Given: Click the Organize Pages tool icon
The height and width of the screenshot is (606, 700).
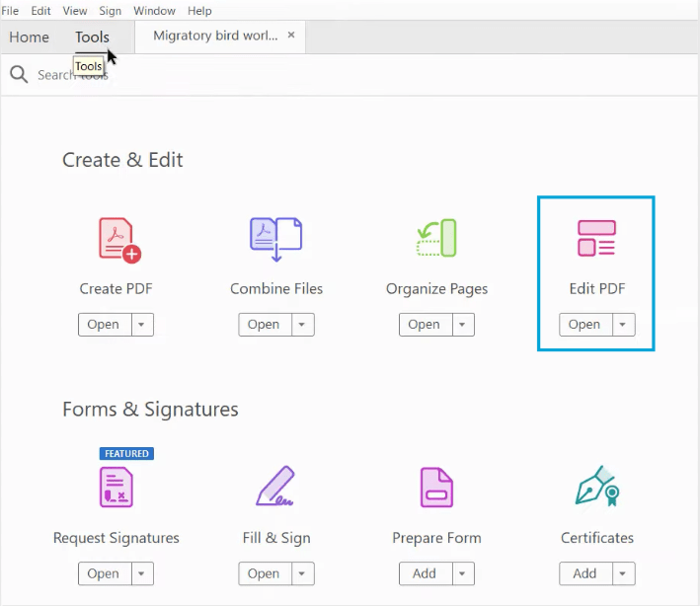Looking at the screenshot, I should 436,238.
